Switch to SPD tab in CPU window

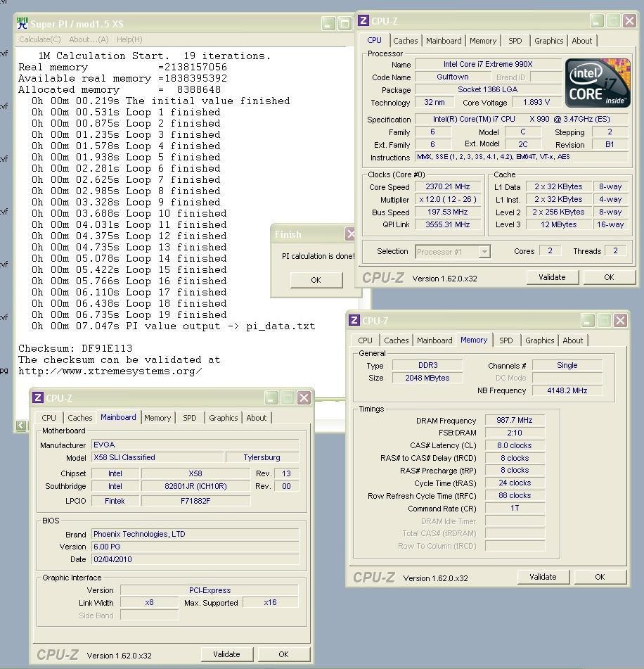(x=515, y=41)
